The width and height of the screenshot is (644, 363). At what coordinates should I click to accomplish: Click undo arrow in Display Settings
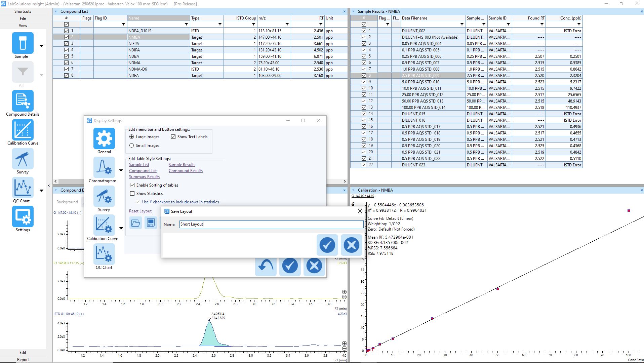pos(266,266)
